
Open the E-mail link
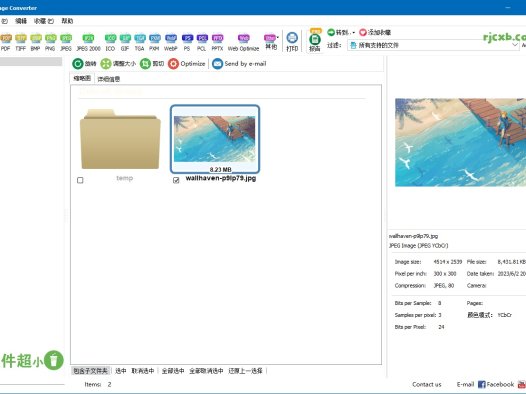click(x=465, y=385)
